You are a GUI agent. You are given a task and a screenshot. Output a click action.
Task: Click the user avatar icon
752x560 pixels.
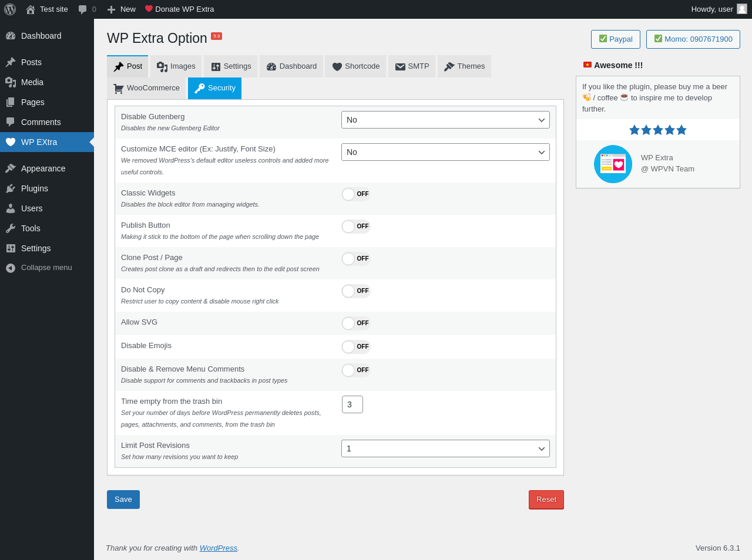[742, 9]
